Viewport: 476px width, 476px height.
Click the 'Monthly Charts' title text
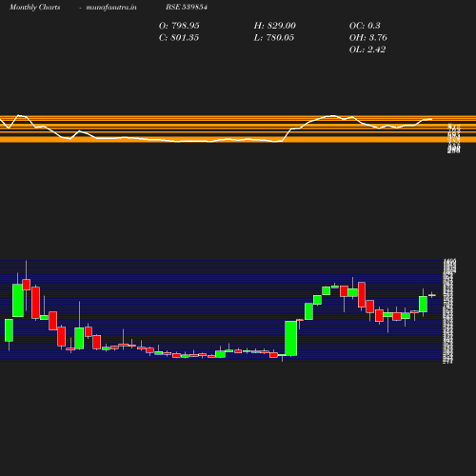34,8
